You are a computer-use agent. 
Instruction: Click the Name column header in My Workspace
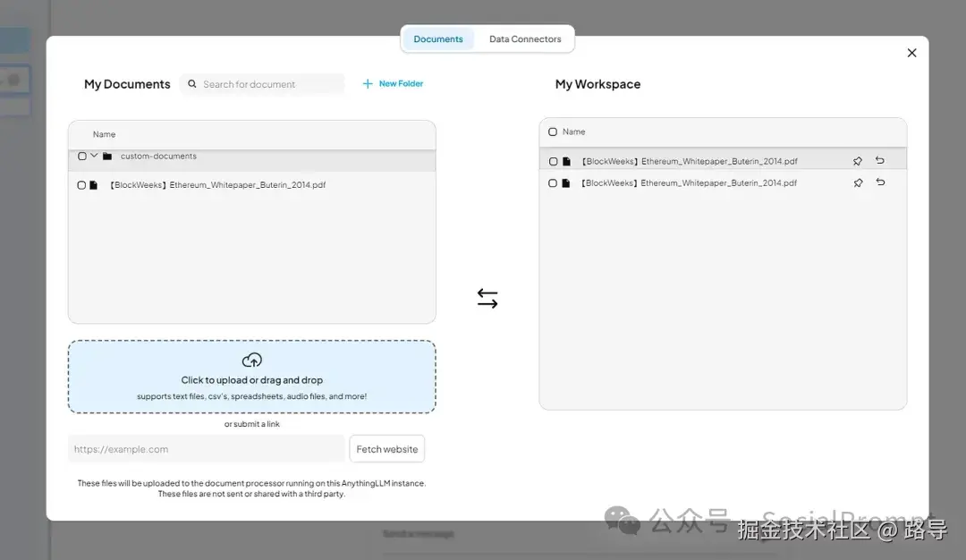[573, 132]
